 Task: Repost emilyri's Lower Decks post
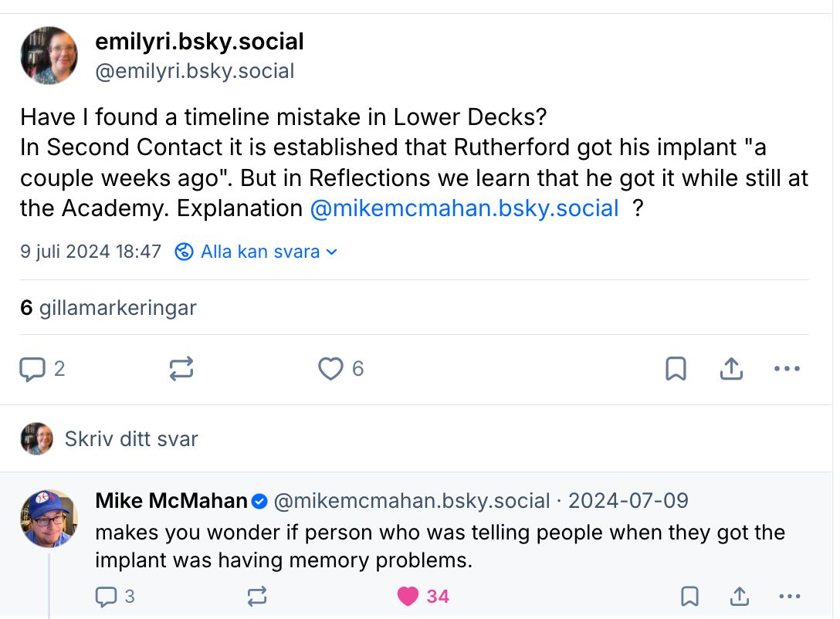tap(181, 370)
